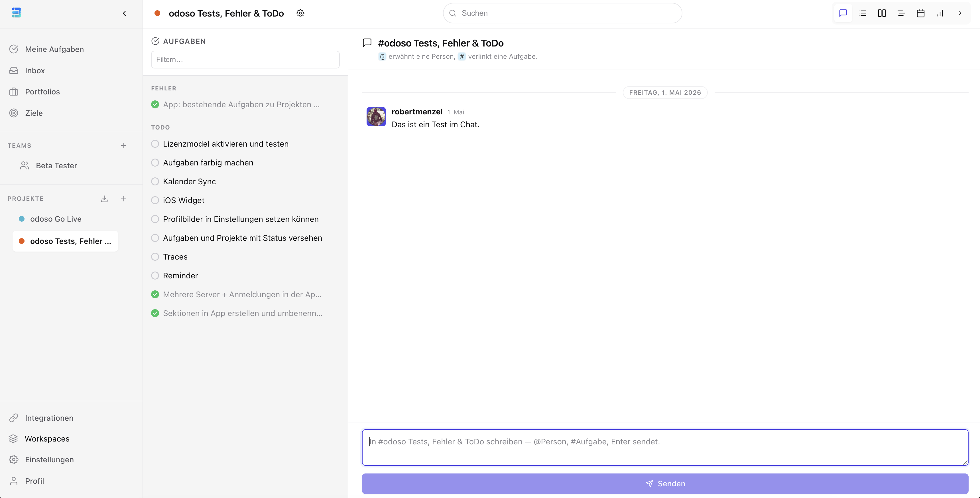Select odoso Tests, Fehler project in sidebar
This screenshot has width=980, height=498.
(x=65, y=241)
